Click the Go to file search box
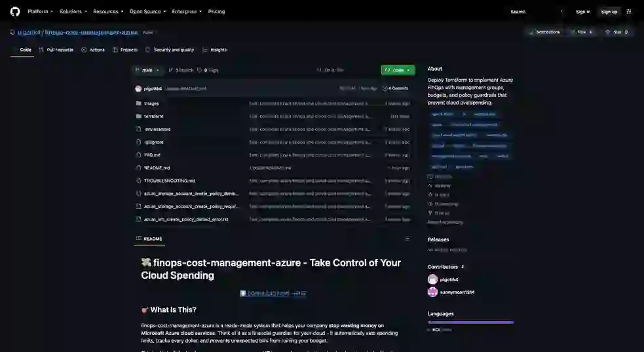Screen dimensions: 644x352 [346, 70]
